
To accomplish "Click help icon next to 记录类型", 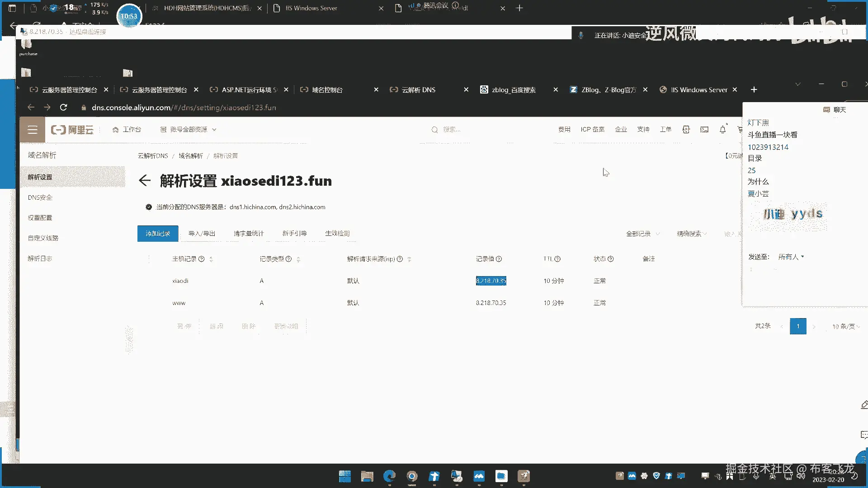I will click(x=288, y=259).
